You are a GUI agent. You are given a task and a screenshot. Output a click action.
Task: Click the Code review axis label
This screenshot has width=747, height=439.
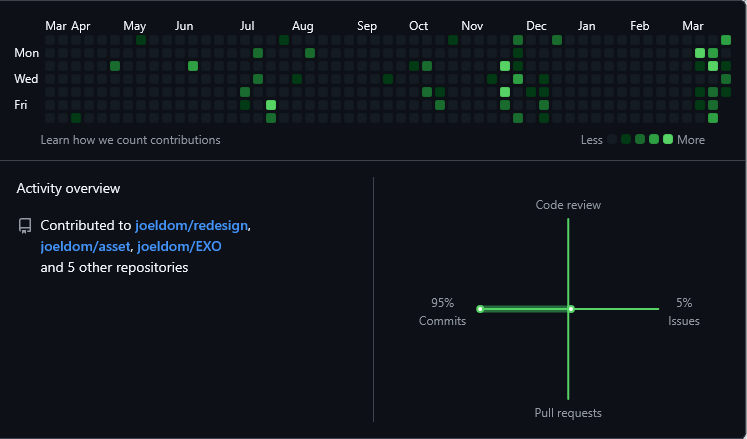click(x=568, y=205)
